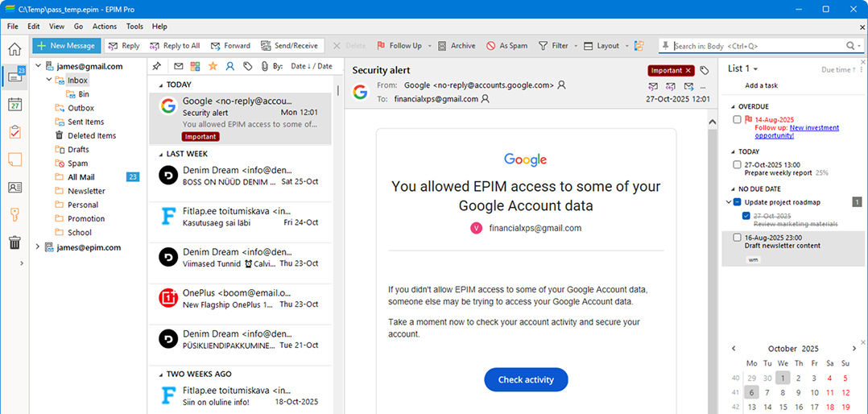Click the tag icon beside Important label

705,71
